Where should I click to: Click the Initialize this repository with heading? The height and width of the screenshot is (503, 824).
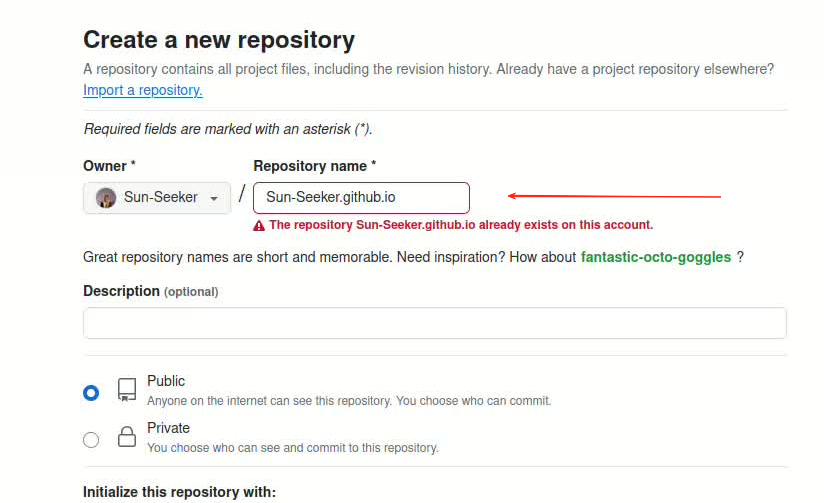(179, 492)
